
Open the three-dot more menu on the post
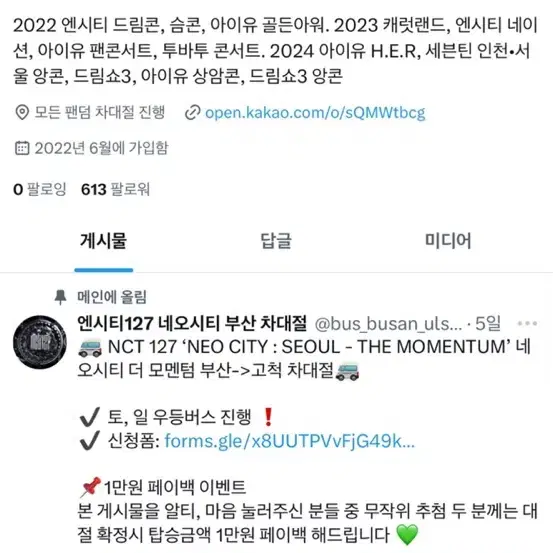pyautogui.click(x=527, y=323)
